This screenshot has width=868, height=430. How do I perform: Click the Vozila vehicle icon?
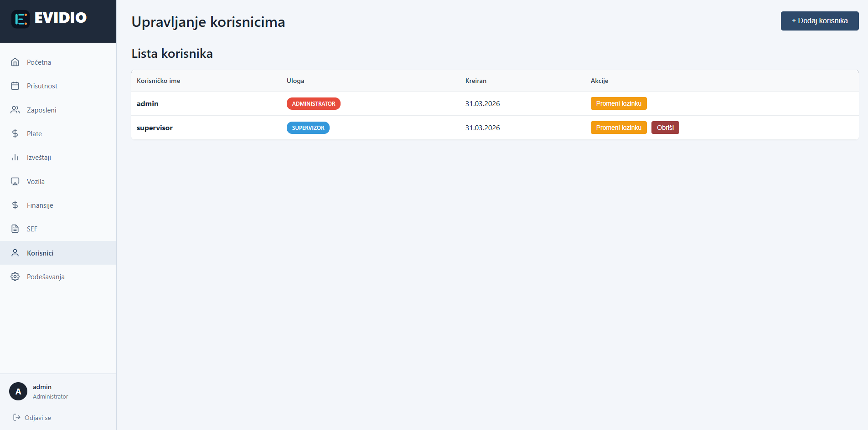tap(15, 181)
